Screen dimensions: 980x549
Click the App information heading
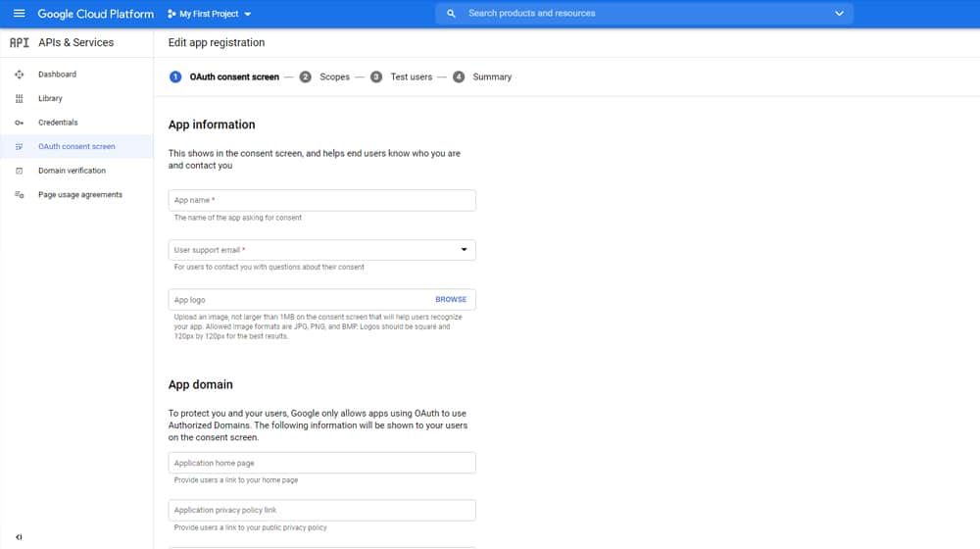(212, 125)
